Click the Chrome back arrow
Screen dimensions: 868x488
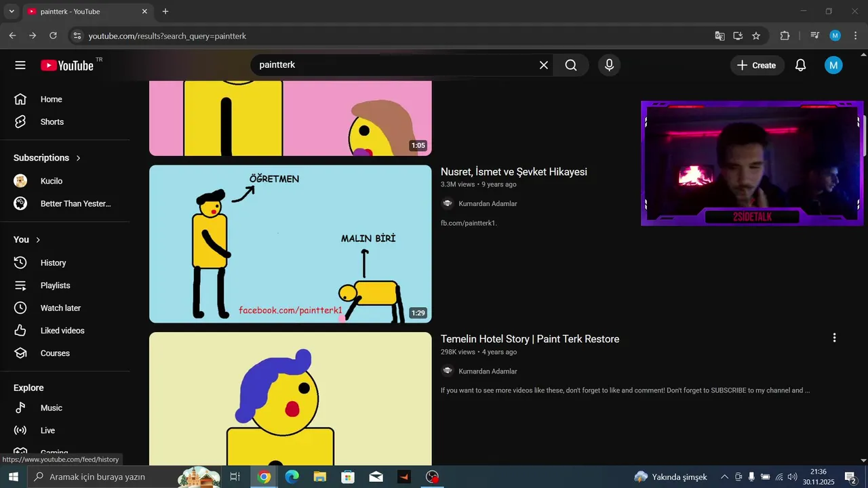point(12,36)
